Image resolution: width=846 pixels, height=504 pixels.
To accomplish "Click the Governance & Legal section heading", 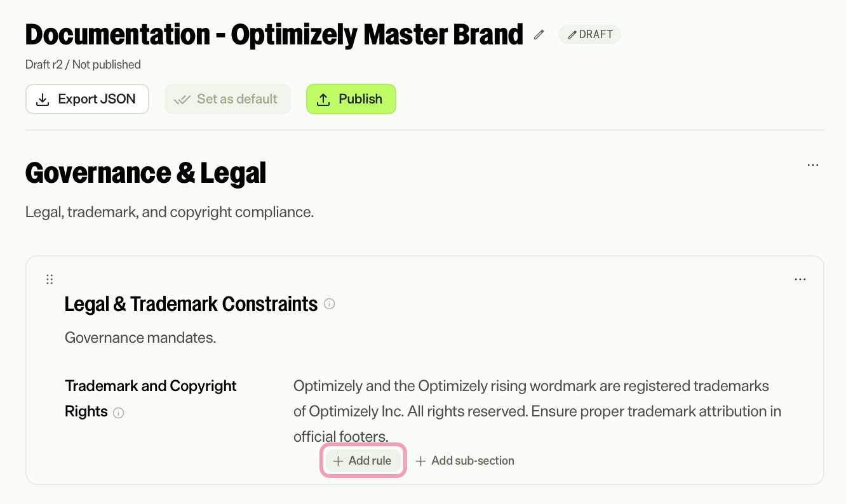I will point(145,173).
